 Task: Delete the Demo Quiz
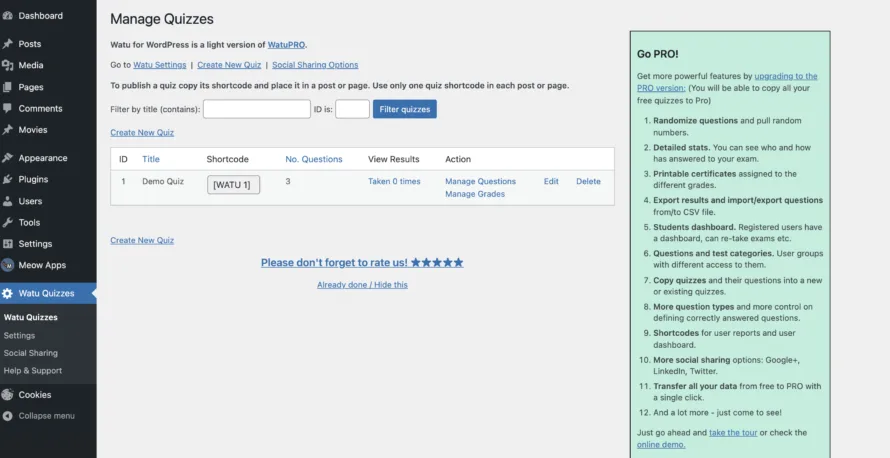[588, 181]
